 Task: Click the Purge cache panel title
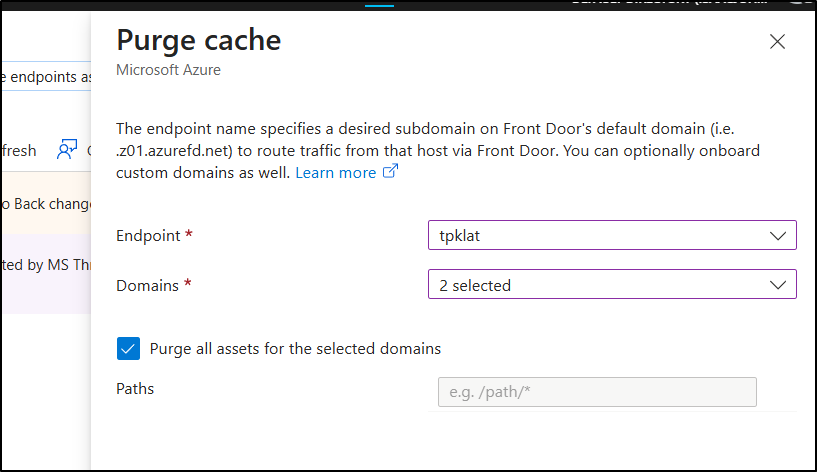199,40
